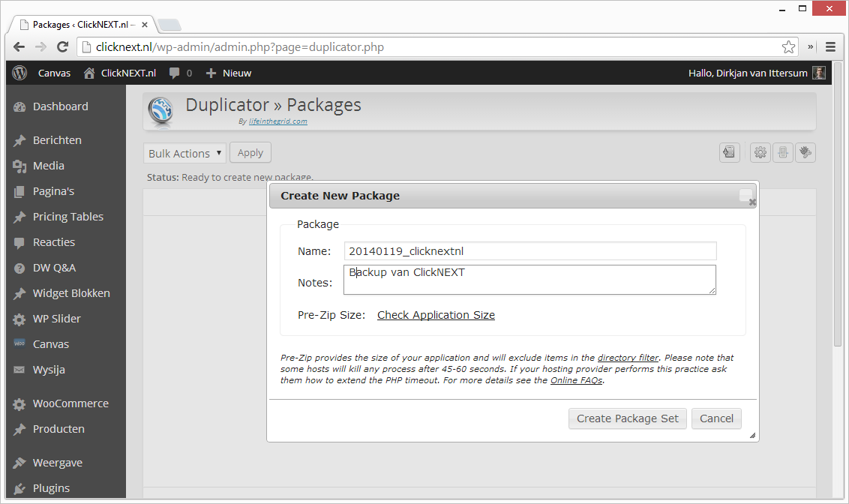This screenshot has width=849, height=504.
Task: Click the Wysija envelope icon
Action: tap(19, 370)
